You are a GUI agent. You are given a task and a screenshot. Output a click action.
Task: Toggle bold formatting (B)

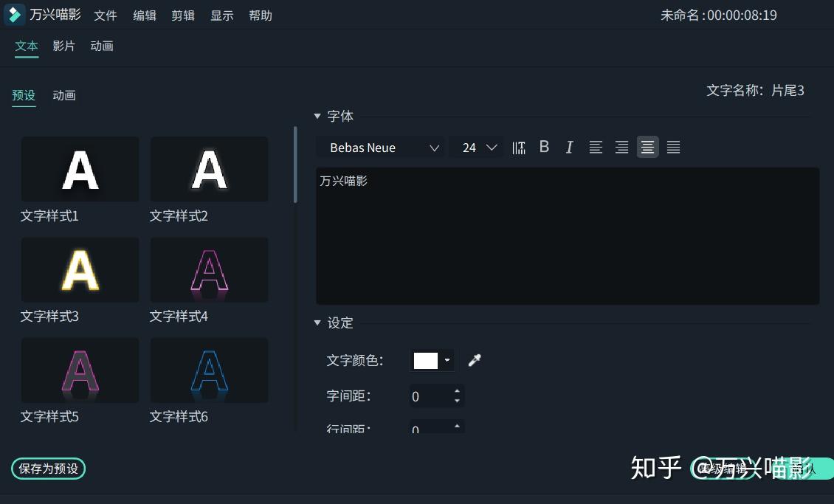click(x=544, y=147)
